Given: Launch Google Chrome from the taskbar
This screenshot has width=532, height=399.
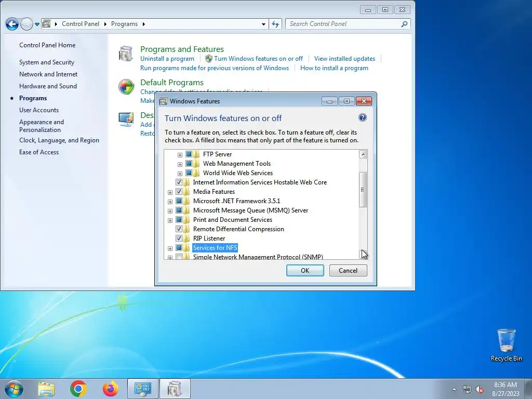Looking at the screenshot, I should 78,389.
